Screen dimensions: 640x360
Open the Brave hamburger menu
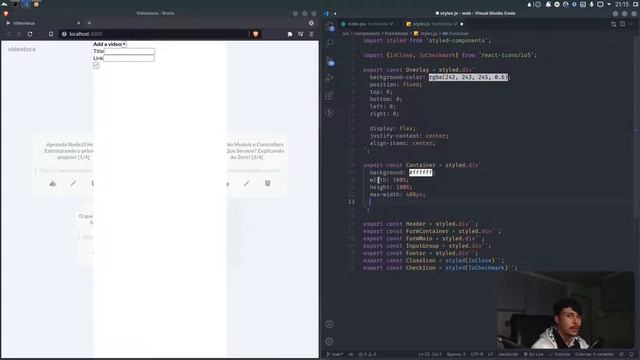[311, 34]
